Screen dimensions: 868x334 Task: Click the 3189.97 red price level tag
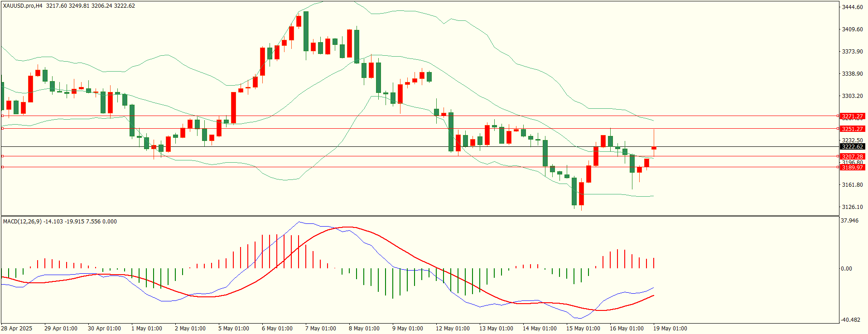(x=852, y=168)
